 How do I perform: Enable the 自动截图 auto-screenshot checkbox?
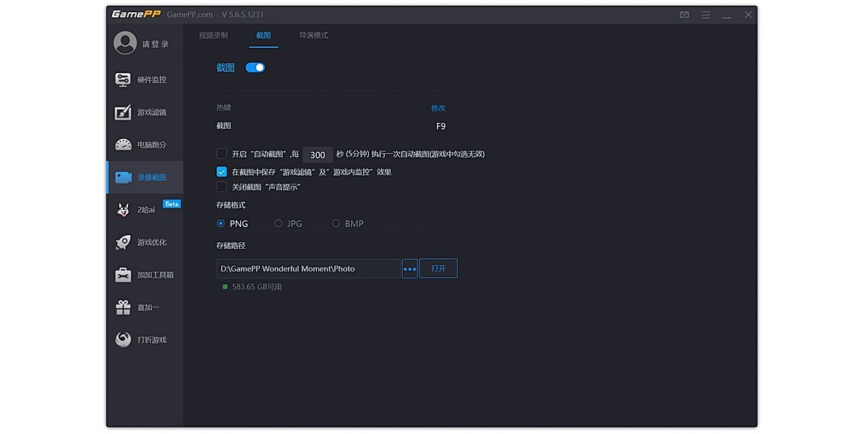point(221,153)
